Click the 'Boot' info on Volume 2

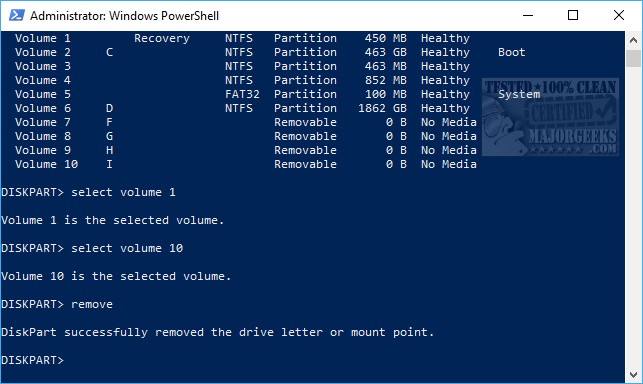(512, 53)
